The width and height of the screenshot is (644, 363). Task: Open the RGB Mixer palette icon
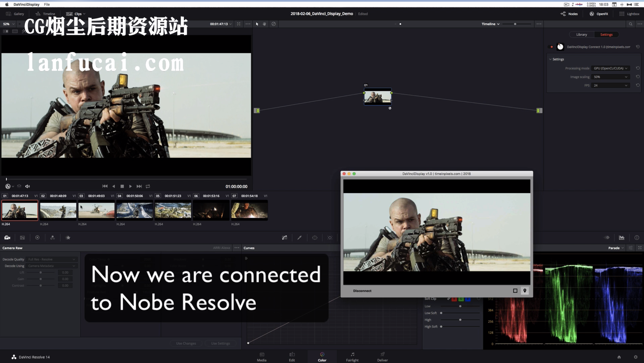click(52, 237)
